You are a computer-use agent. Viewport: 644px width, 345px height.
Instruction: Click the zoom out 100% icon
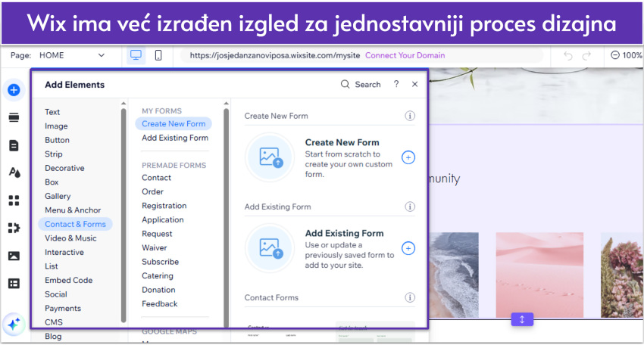(x=615, y=55)
